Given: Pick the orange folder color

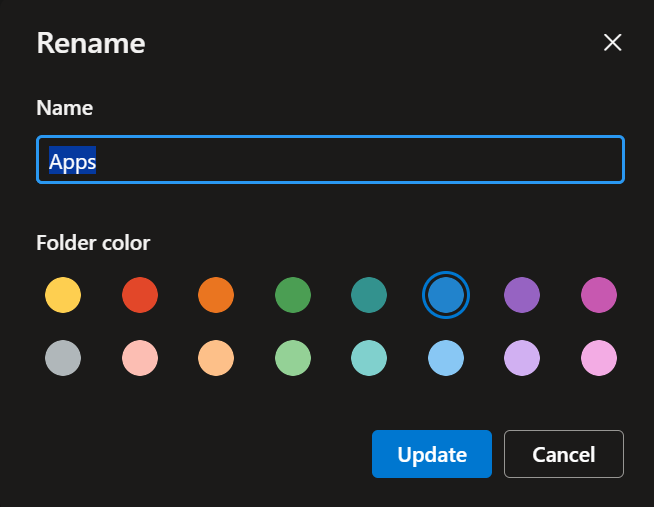Looking at the screenshot, I should coord(216,295).
